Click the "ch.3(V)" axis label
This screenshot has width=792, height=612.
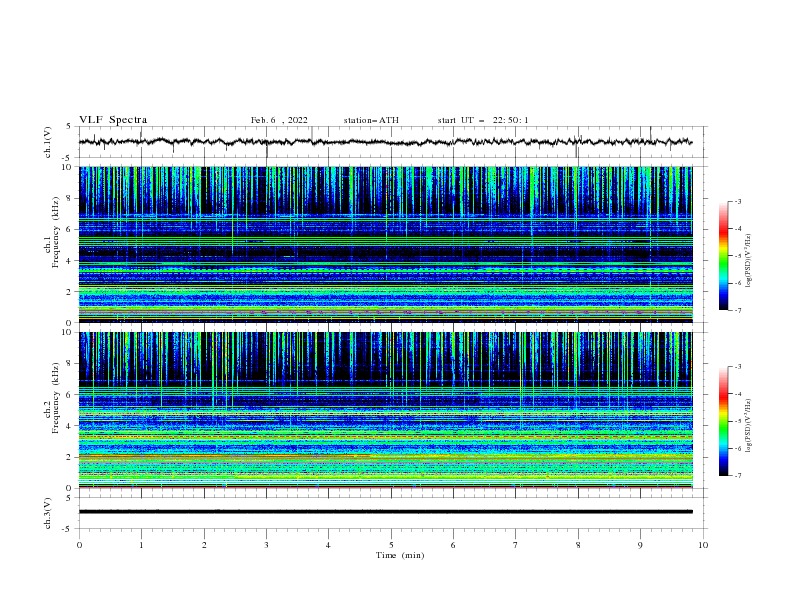pyautogui.click(x=48, y=513)
